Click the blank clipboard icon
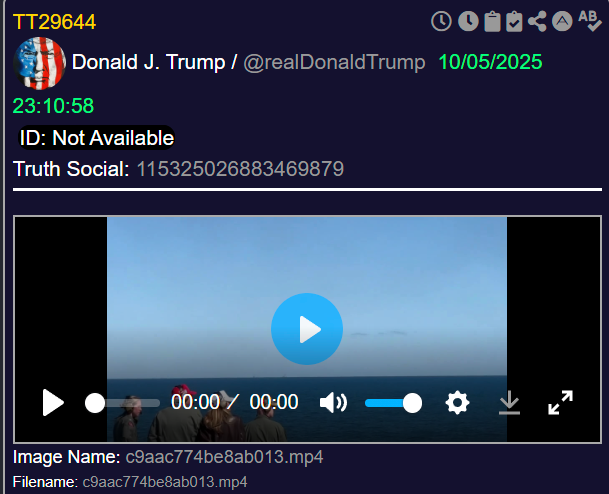This screenshot has width=609, height=494. [492, 21]
